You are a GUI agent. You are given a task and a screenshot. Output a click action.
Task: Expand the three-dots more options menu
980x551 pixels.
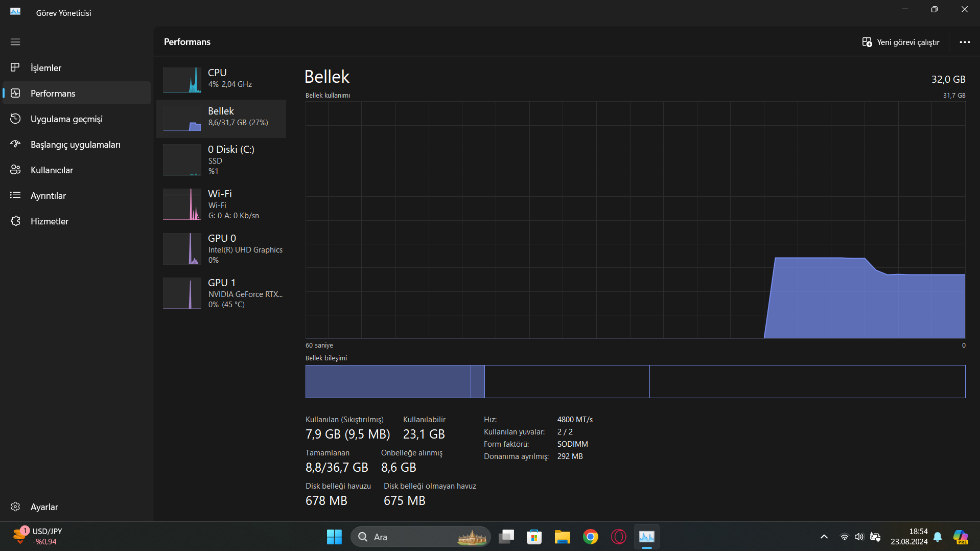click(965, 42)
